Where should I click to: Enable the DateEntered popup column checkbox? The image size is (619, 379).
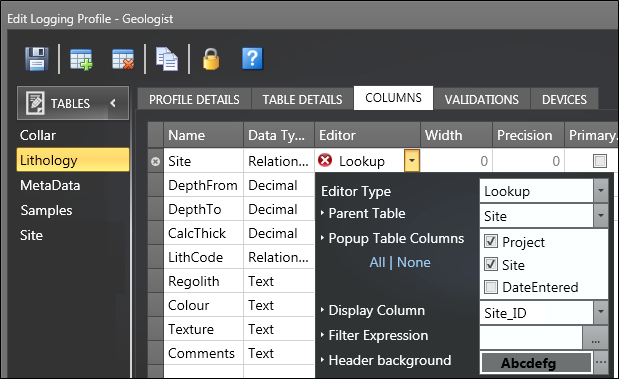tap(491, 287)
